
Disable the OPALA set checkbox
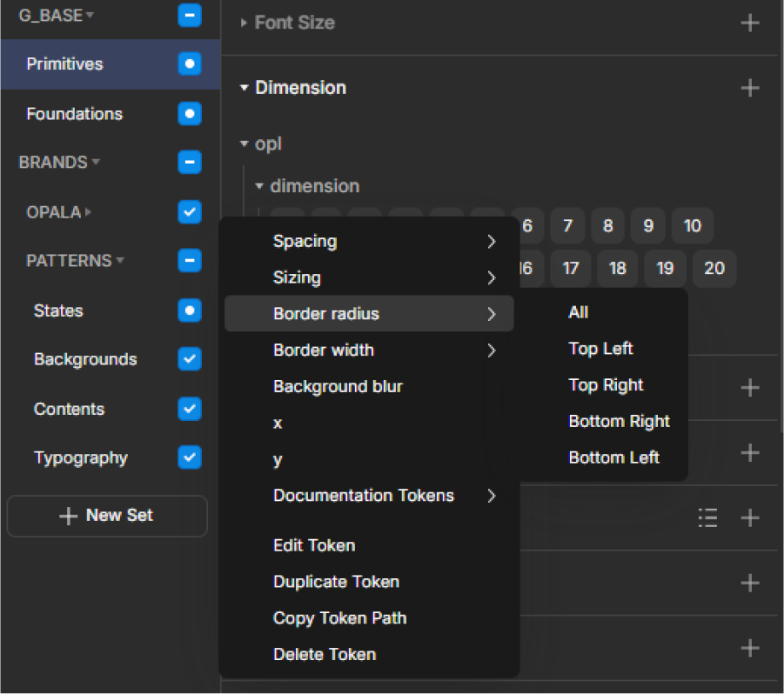pyautogui.click(x=189, y=211)
